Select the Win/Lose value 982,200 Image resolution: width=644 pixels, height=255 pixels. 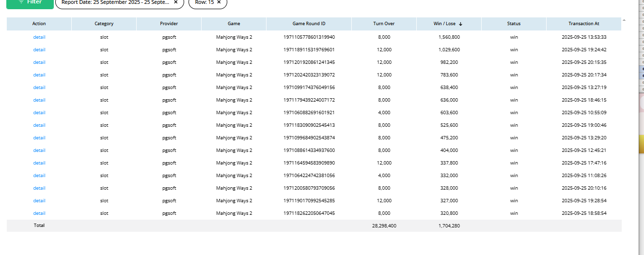(x=449, y=62)
